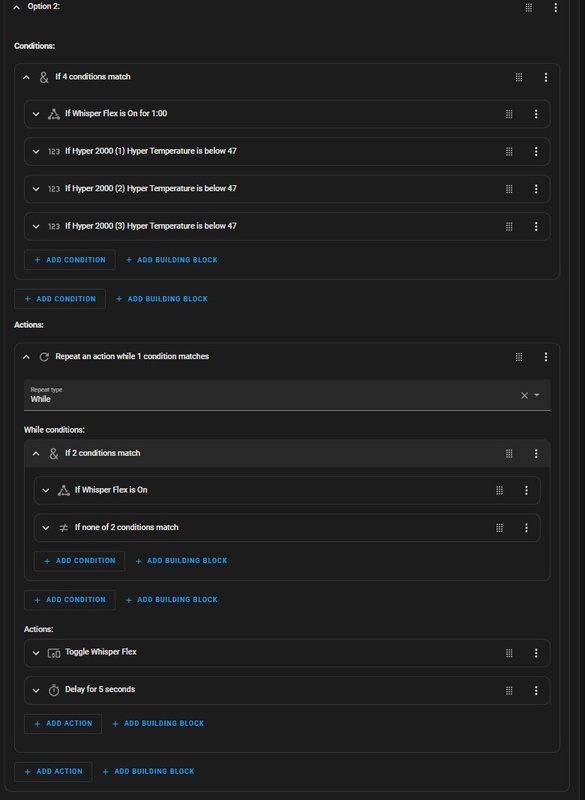Collapse the 'If 4 conditions match' block
585x800 pixels.
point(27,76)
